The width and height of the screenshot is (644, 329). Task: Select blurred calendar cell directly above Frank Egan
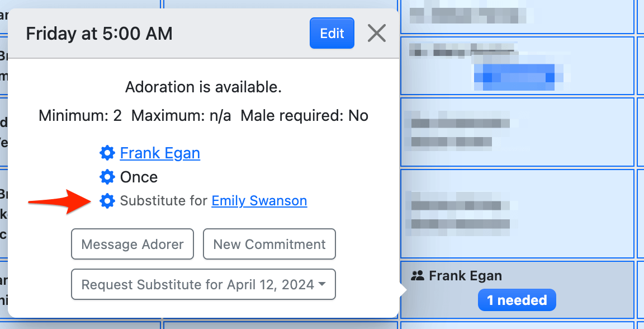click(x=518, y=213)
